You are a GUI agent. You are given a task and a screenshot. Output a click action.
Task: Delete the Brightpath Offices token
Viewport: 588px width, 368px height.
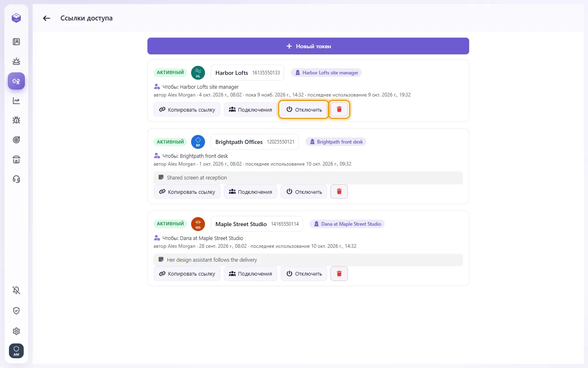point(339,191)
